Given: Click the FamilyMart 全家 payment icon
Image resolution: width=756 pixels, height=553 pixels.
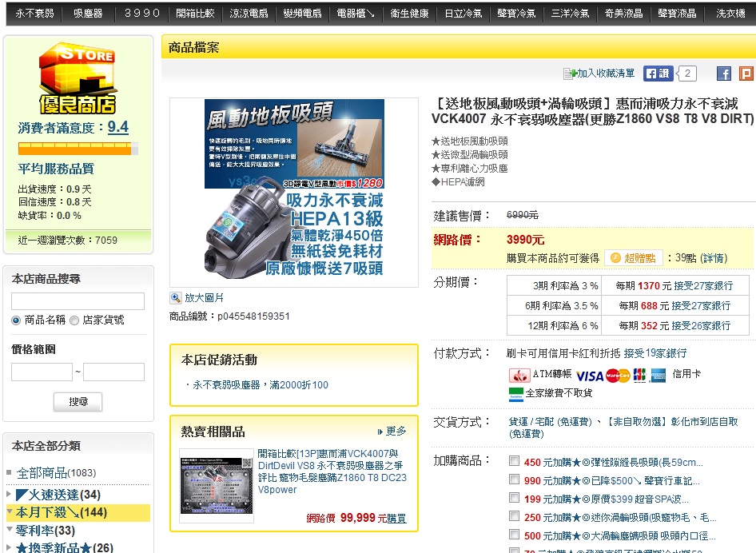Looking at the screenshot, I should point(516,394).
